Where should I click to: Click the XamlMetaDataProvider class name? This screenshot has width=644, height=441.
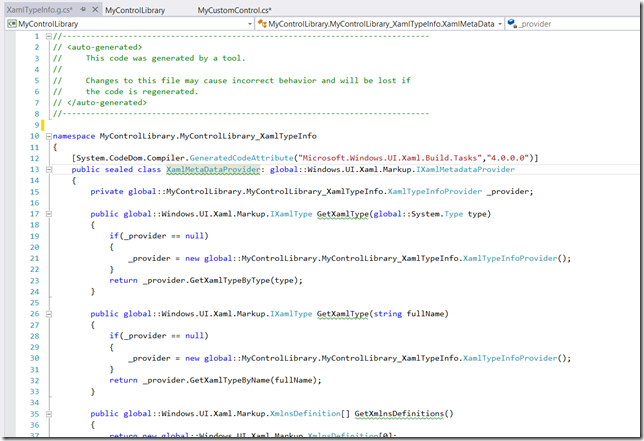point(213,169)
